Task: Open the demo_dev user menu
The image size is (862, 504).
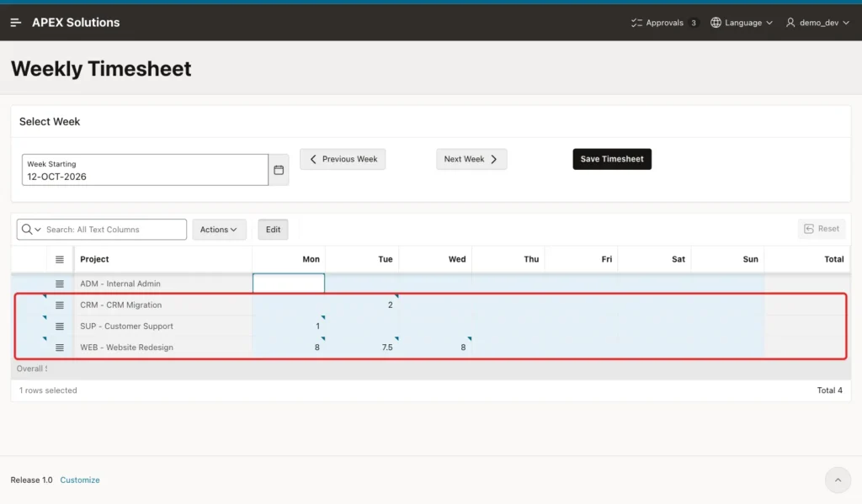Action: click(818, 23)
